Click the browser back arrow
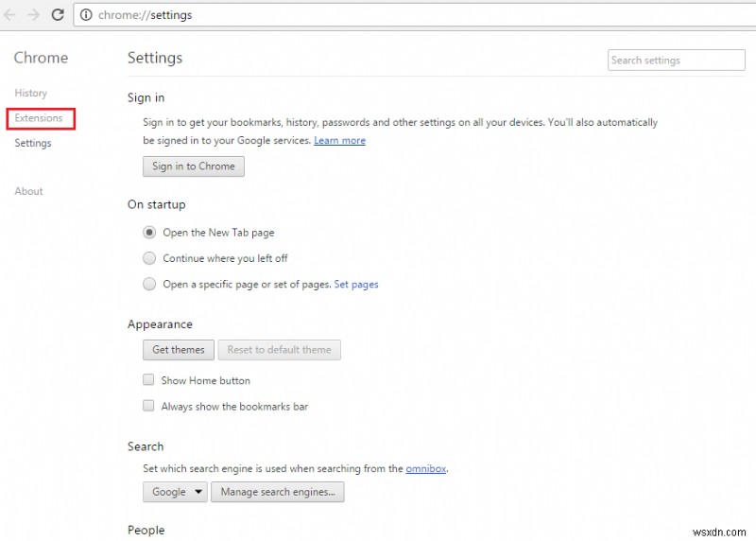 coord(10,15)
